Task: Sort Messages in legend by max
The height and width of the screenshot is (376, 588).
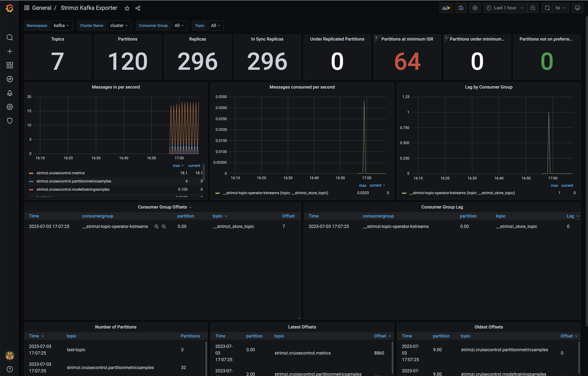Action: 178,166
